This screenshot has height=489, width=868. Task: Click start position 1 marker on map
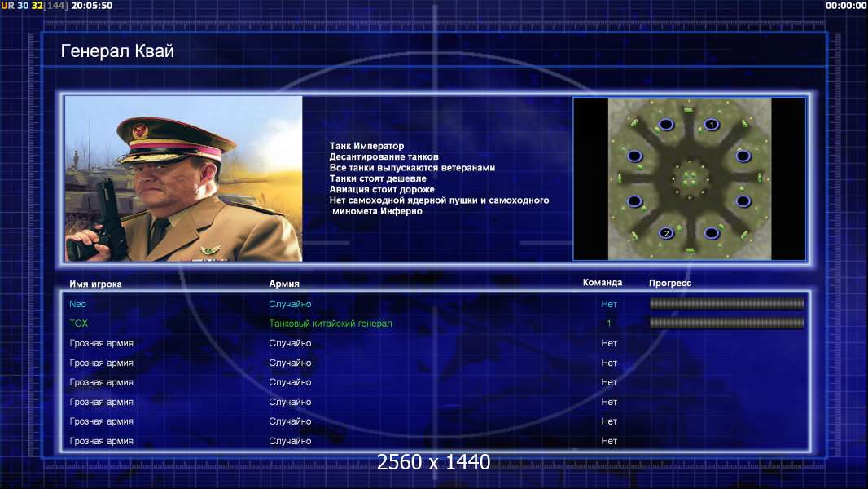tap(712, 125)
